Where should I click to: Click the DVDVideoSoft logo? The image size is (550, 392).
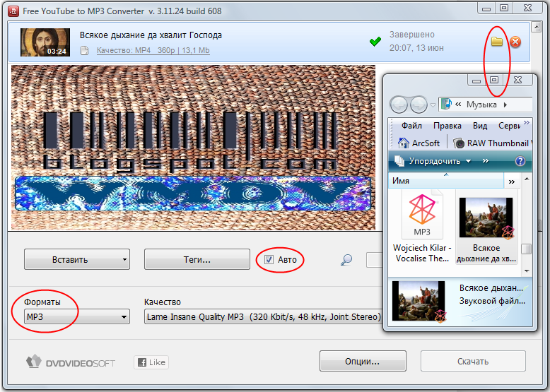(x=71, y=362)
